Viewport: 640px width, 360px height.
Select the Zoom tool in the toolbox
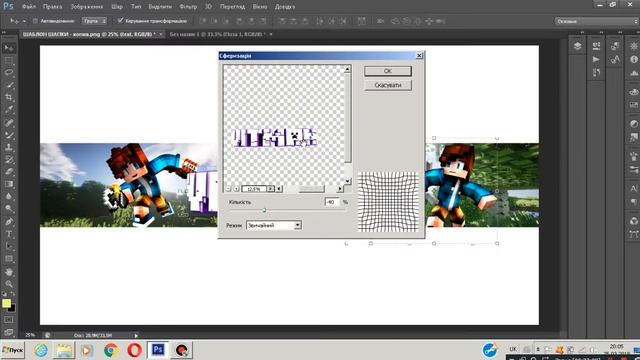tap(9, 284)
